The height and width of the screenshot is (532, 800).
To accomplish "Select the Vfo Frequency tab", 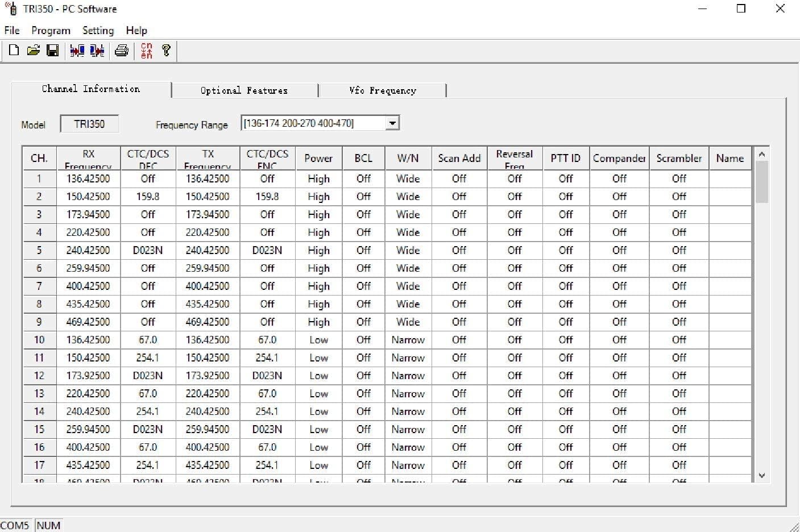I will [x=383, y=90].
